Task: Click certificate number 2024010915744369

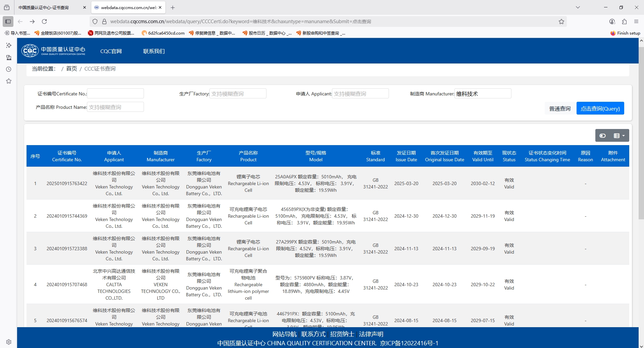Action: click(67, 216)
